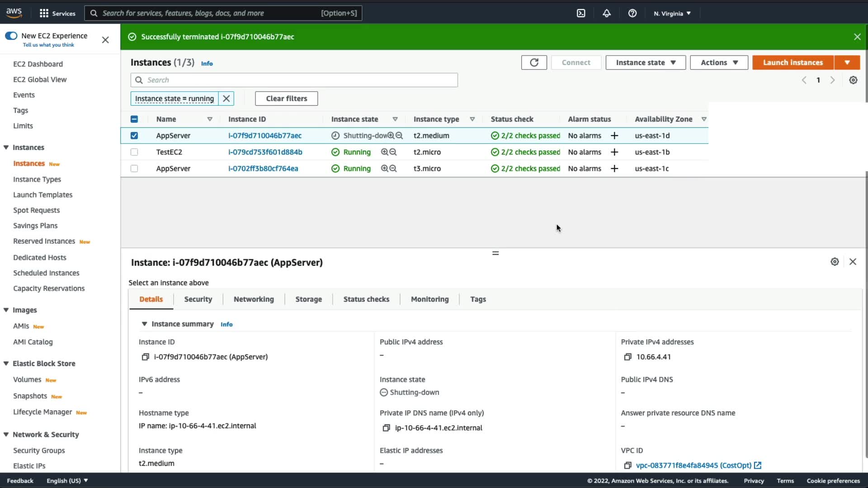Open the Status checks tab
Screen dimensions: 868x488
[366, 299]
